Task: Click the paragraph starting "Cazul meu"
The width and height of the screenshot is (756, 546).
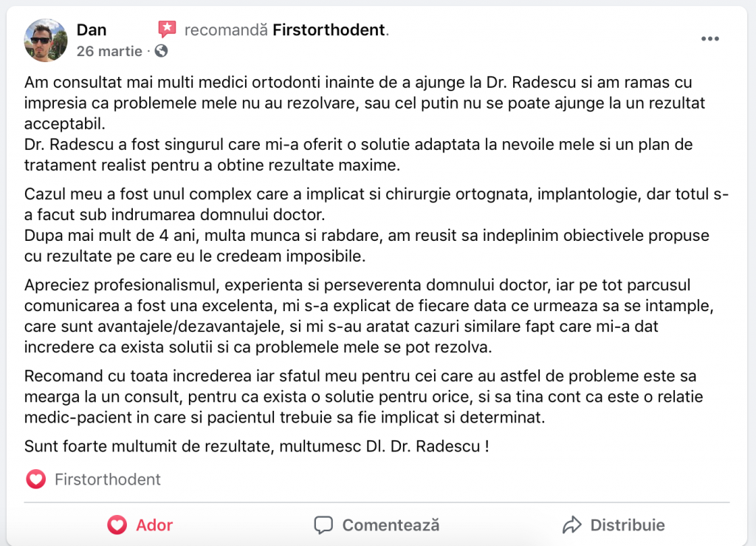Action: coord(376,226)
